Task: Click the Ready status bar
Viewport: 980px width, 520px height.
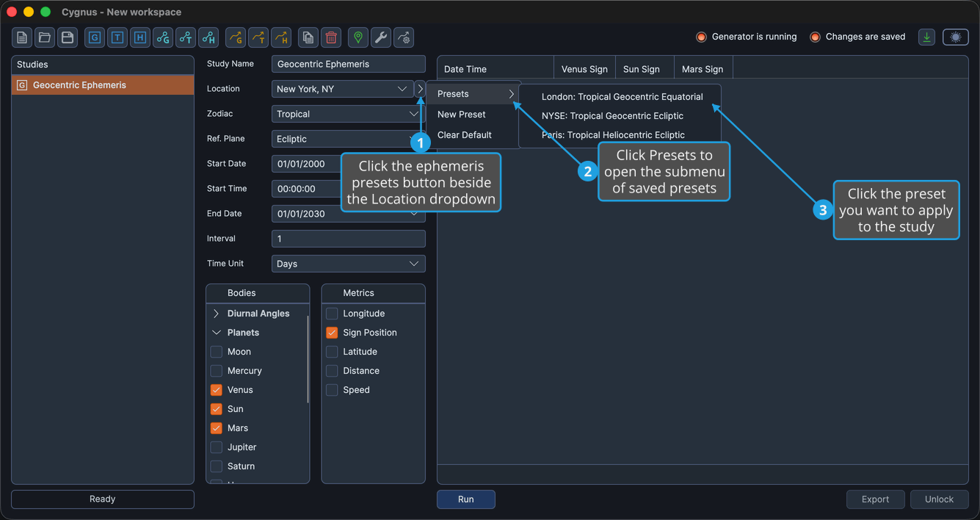Action: click(103, 499)
